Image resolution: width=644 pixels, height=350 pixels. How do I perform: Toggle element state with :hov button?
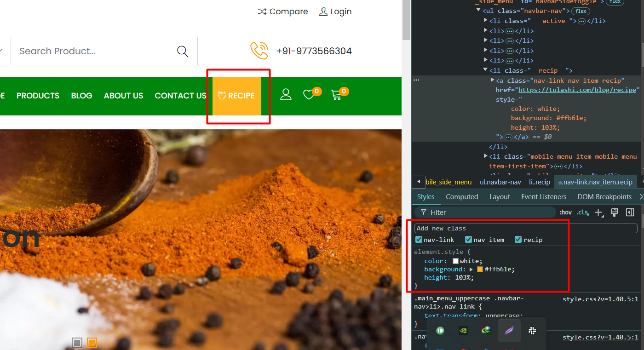(x=566, y=212)
